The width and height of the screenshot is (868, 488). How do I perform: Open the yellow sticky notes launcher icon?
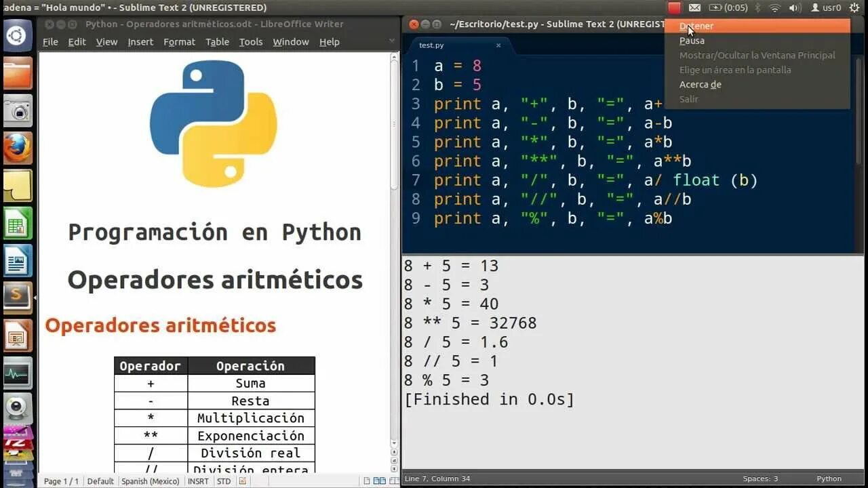pyautogui.click(x=18, y=185)
